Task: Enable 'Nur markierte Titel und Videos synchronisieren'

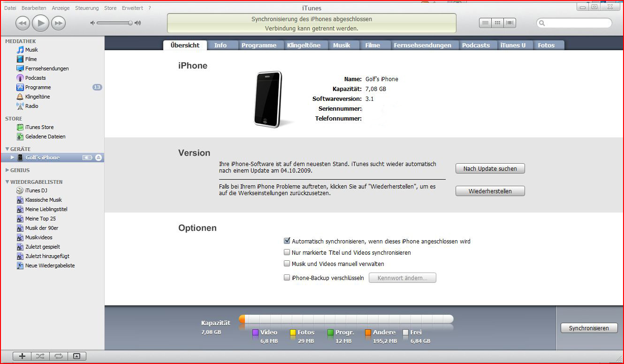Action: [287, 252]
